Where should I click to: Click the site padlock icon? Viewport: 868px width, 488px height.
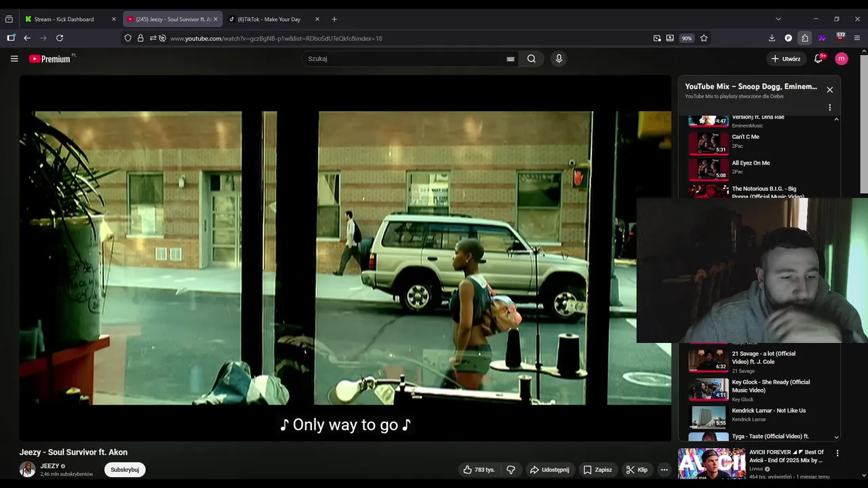140,38
